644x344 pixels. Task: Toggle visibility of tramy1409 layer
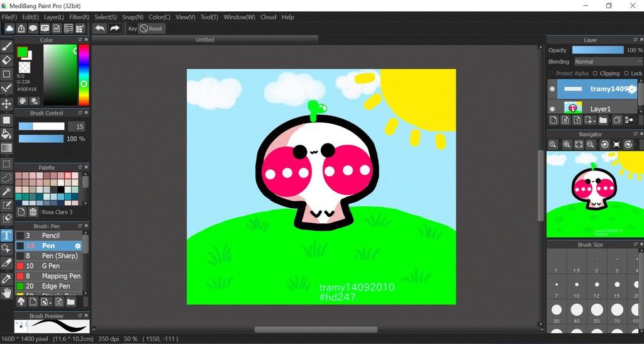pyautogui.click(x=552, y=89)
